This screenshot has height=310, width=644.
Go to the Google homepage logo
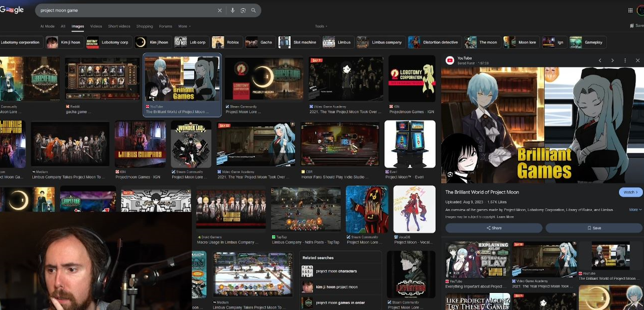tap(12, 10)
